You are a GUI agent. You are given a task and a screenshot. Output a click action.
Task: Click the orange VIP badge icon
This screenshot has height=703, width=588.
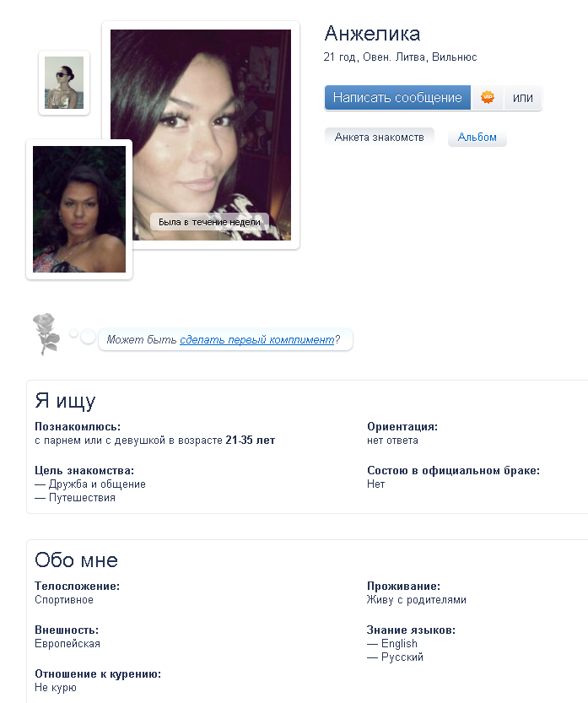[x=487, y=97]
